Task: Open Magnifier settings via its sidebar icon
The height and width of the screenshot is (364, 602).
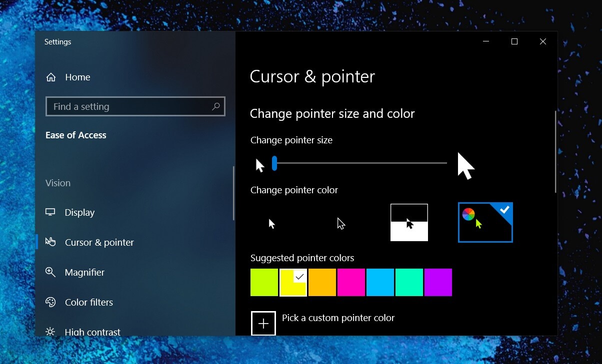Action: [50, 272]
